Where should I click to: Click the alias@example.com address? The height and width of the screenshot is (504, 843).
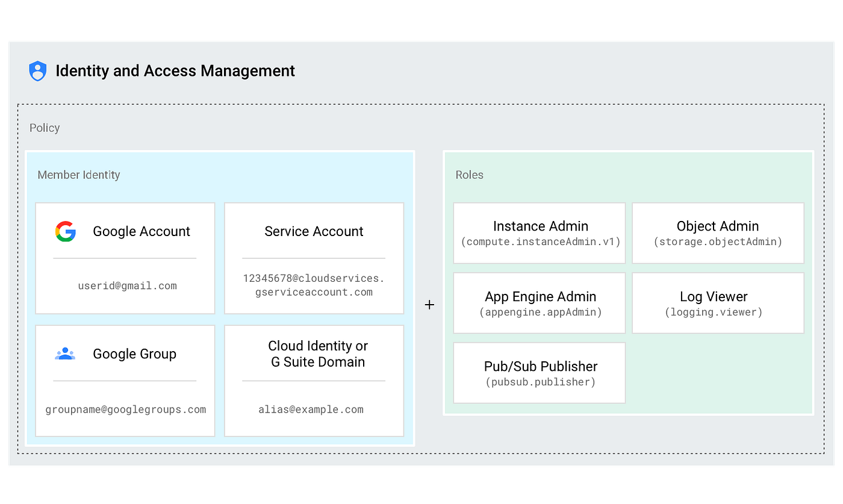[311, 409]
